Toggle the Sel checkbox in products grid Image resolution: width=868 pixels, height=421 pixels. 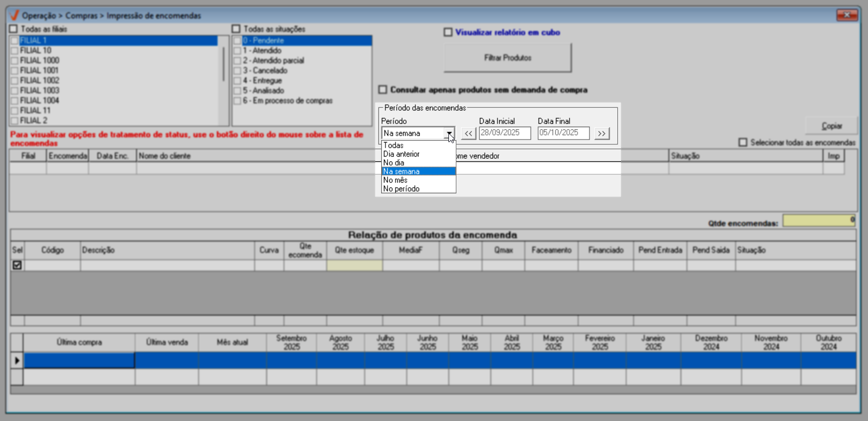[17, 265]
